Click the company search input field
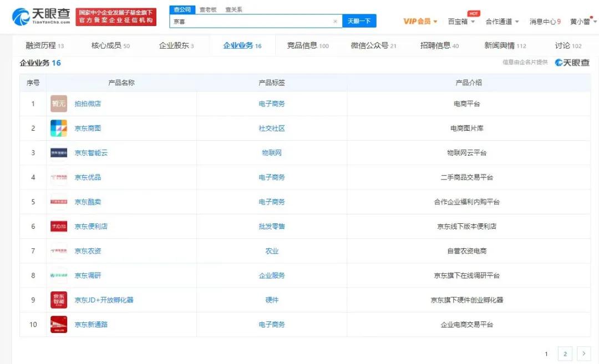 click(x=252, y=22)
